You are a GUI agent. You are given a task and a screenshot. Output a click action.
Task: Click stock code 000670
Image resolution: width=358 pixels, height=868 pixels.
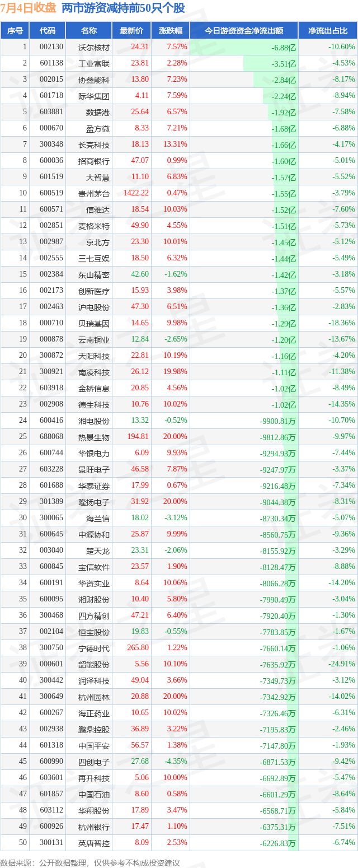pyautogui.click(x=51, y=128)
